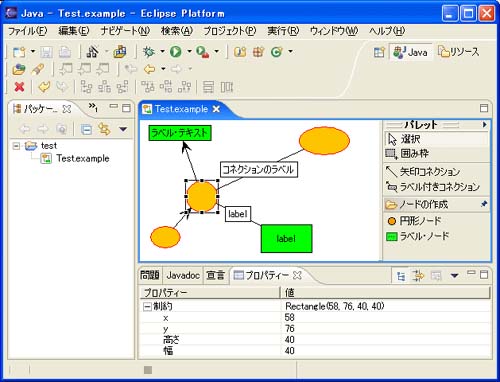This screenshot has width=500, height=382.
Task: Maximize the Test.example editor area
Action: 484,108
